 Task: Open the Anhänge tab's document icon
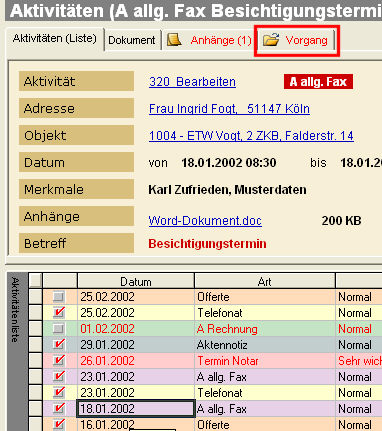pyautogui.click(x=174, y=40)
